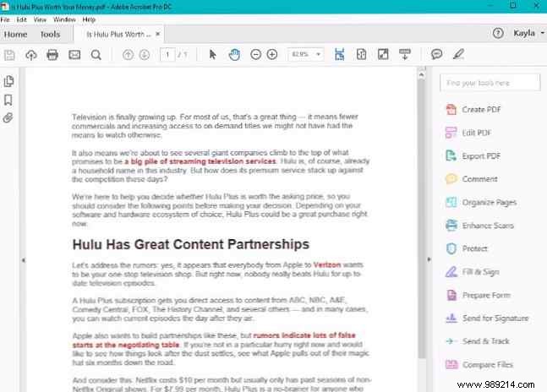Image resolution: width=547 pixels, height=392 pixels.
Task: Open the Prepare Form tool
Action: 478,295
